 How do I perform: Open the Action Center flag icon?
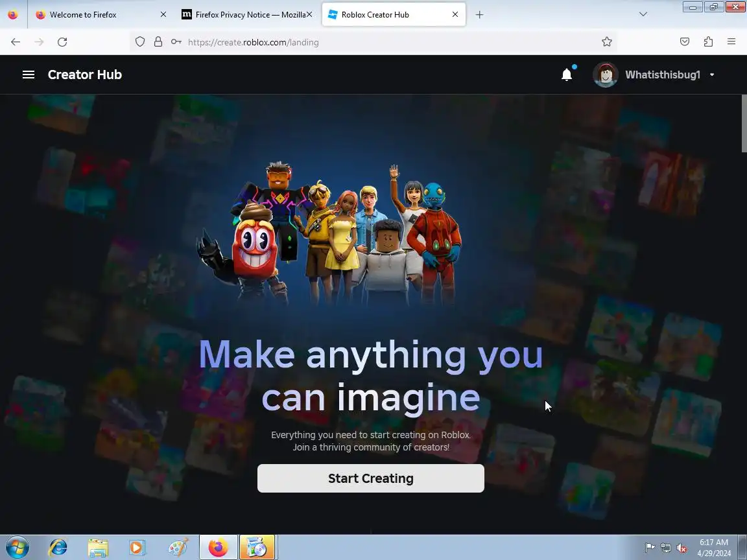pyautogui.click(x=650, y=548)
